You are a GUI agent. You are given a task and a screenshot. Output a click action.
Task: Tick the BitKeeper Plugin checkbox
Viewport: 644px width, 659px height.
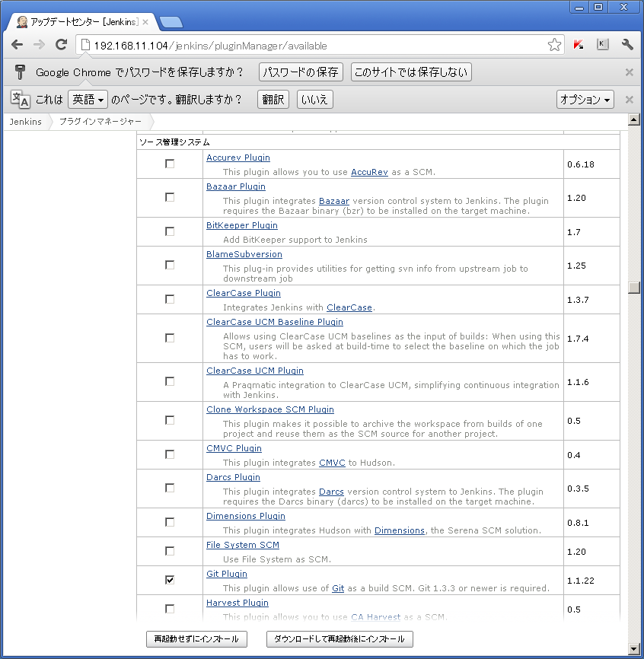(170, 231)
